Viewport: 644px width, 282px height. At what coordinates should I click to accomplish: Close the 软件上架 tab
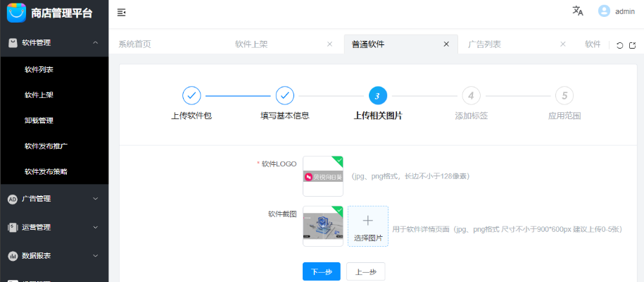[x=329, y=44]
